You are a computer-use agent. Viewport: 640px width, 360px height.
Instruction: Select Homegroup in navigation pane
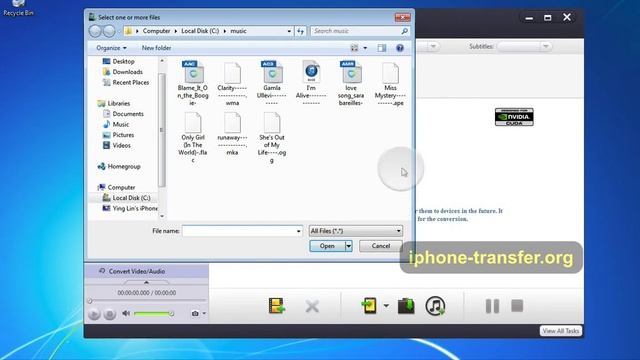[124, 167]
